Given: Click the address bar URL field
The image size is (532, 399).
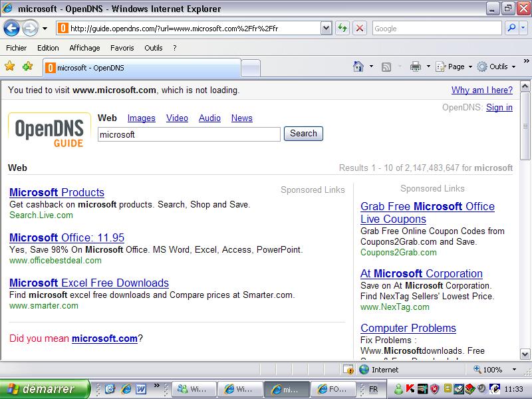Looking at the screenshot, I should [188, 29].
